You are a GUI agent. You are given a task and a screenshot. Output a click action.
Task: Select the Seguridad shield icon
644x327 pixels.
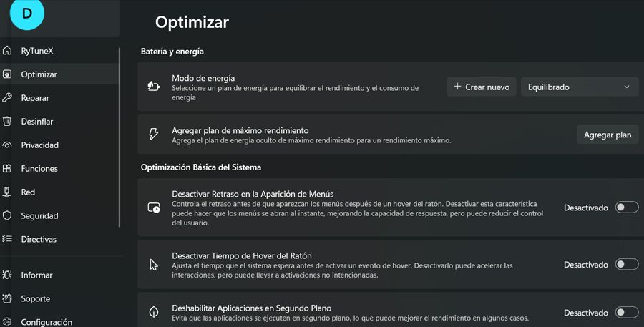[x=7, y=215]
